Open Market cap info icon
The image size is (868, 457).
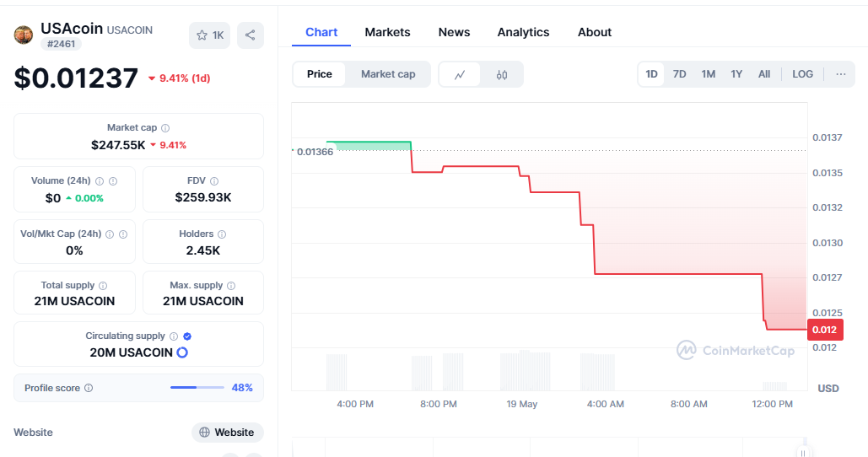165,128
